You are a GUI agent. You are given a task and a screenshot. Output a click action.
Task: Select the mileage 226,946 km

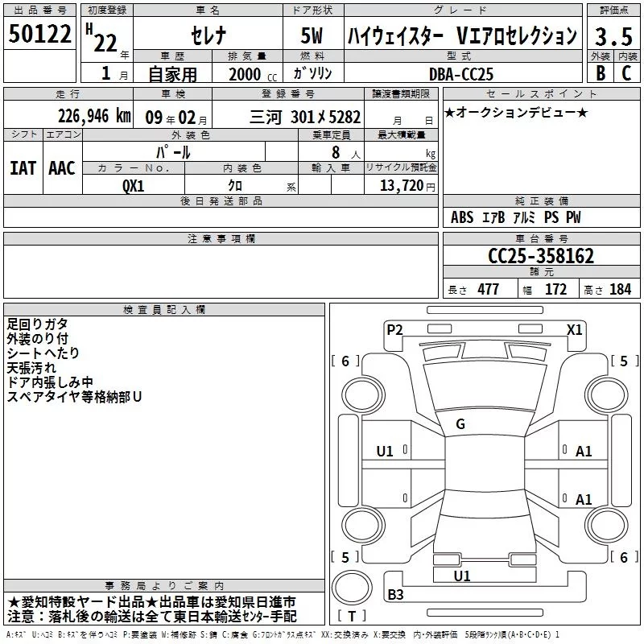(x=94, y=116)
